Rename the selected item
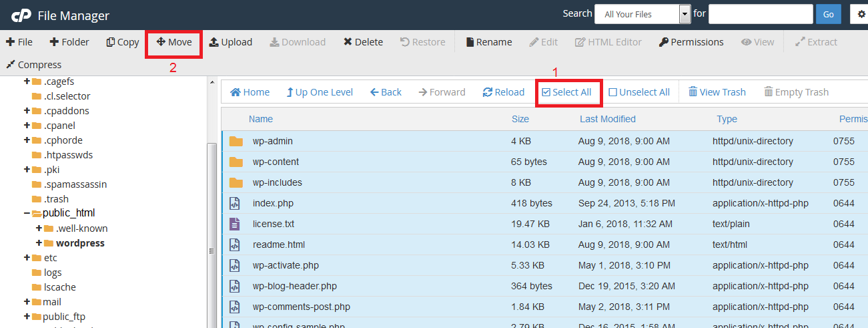 tap(489, 42)
